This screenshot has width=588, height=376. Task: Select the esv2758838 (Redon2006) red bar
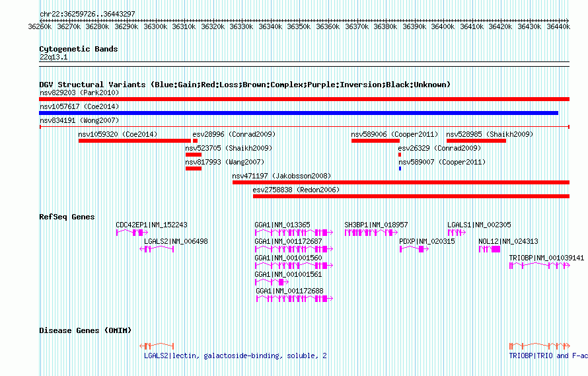pyautogui.click(x=412, y=196)
